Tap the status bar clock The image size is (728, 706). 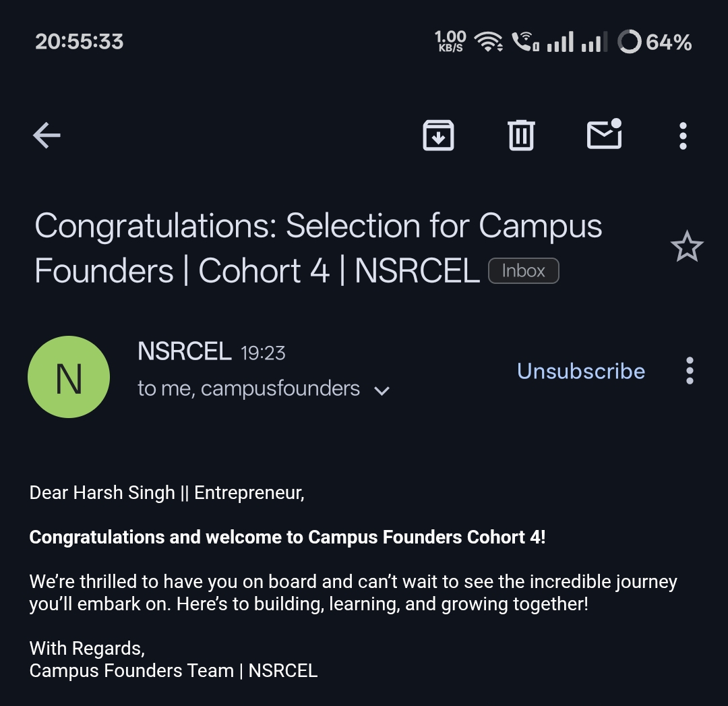click(80, 42)
